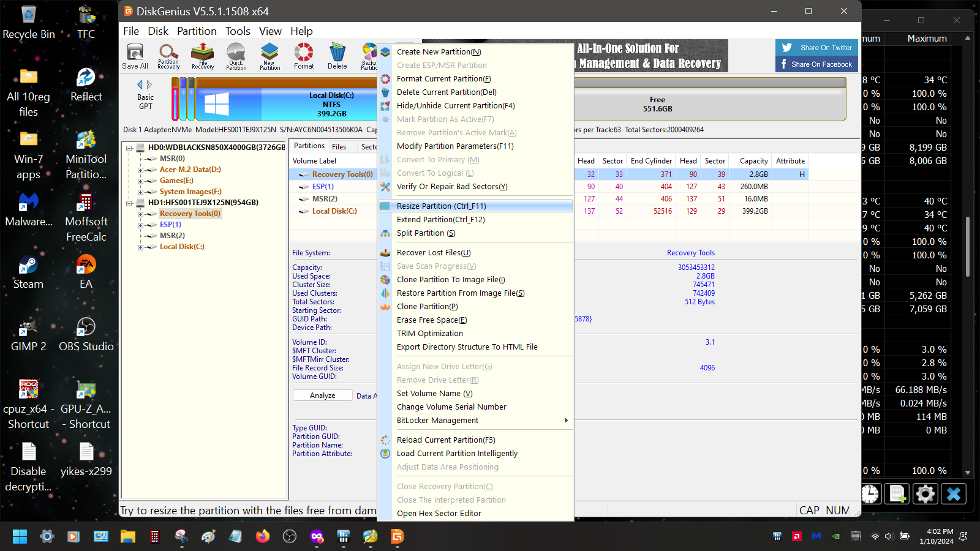Image resolution: width=980 pixels, height=551 pixels.
Task: Select Open Hex Sector Editor
Action: [476, 514]
